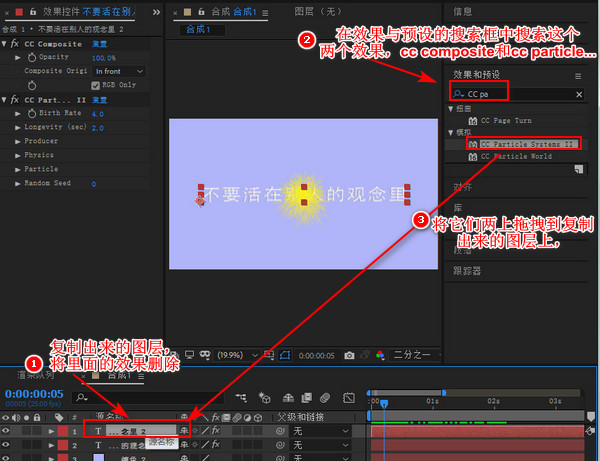Click the stopwatch next to Opacity
Viewport: 600px width, 461px height.
coord(32,57)
